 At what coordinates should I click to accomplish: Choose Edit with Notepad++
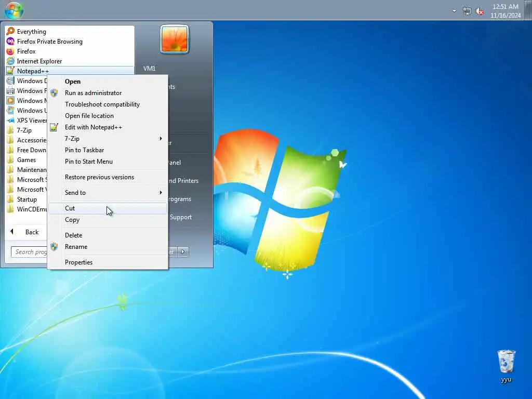point(108,127)
